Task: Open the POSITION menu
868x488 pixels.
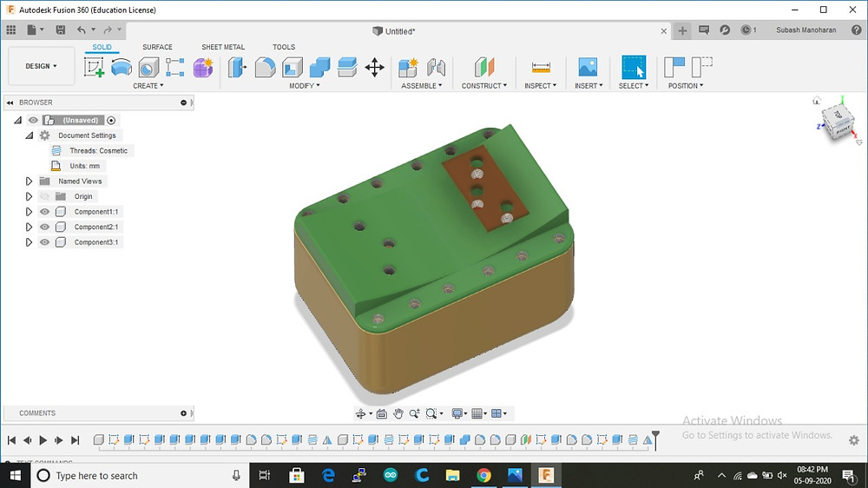Action: [x=686, y=86]
